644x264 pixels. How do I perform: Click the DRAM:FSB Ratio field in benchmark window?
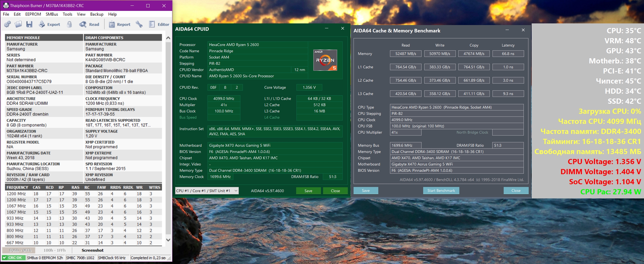(508, 145)
